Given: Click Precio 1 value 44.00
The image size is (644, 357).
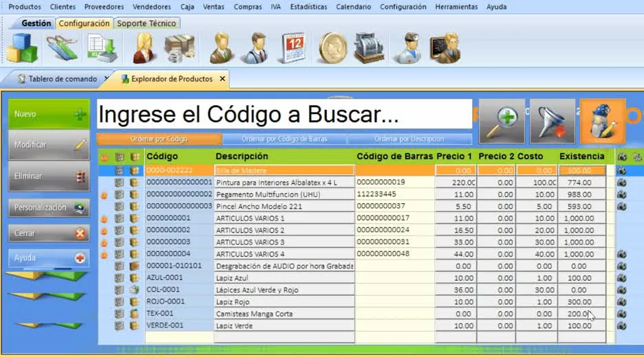Looking at the screenshot, I should tap(455, 254).
